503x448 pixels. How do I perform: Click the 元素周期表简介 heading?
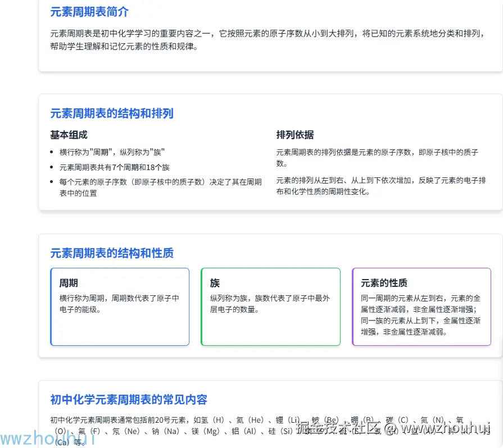(x=89, y=12)
